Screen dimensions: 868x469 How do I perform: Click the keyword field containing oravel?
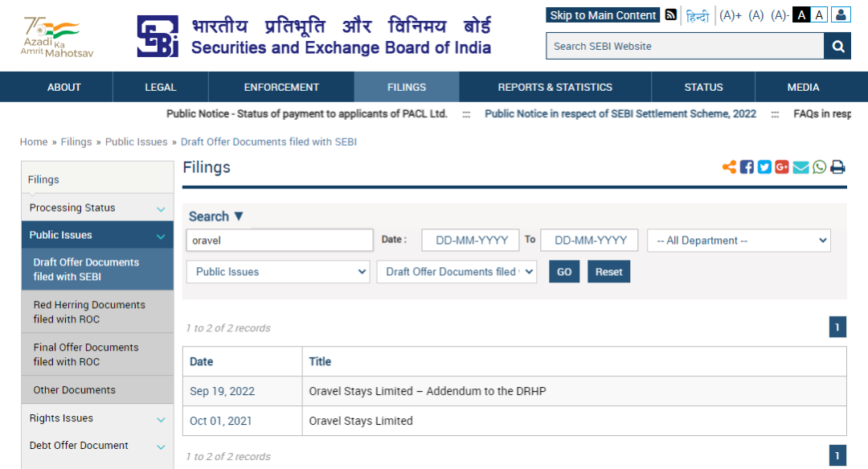[280, 241]
